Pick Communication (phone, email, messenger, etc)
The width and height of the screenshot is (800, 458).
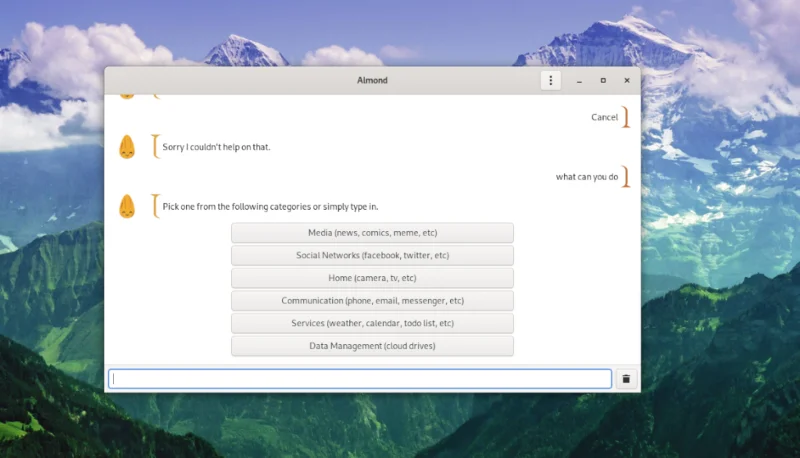tap(372, 300)
